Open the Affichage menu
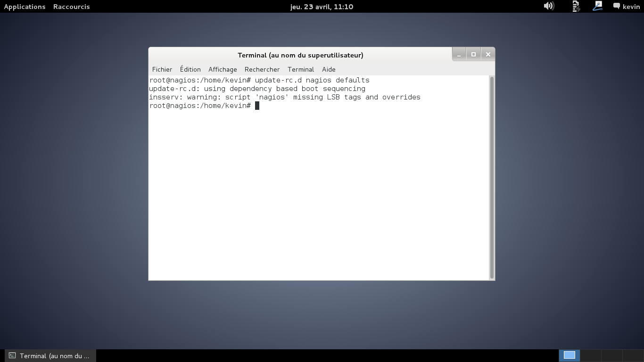The image size is (644, 362). pos(223,69)
